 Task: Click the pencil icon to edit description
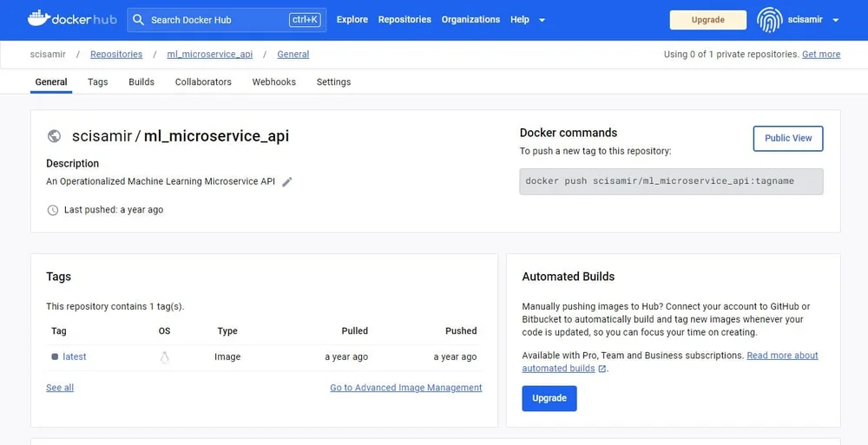(x=286, y=181)
